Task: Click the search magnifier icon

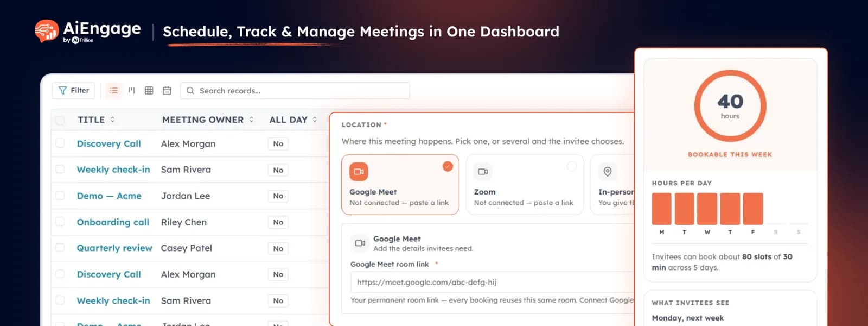Action: 190,91
